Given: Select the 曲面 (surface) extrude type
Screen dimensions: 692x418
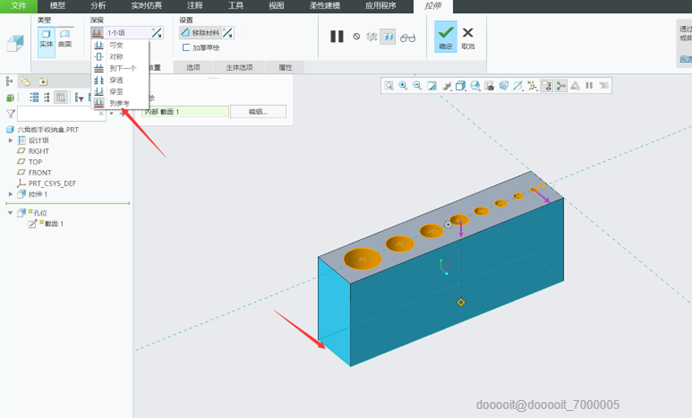Looking at the screenshot, I should 65,37.
